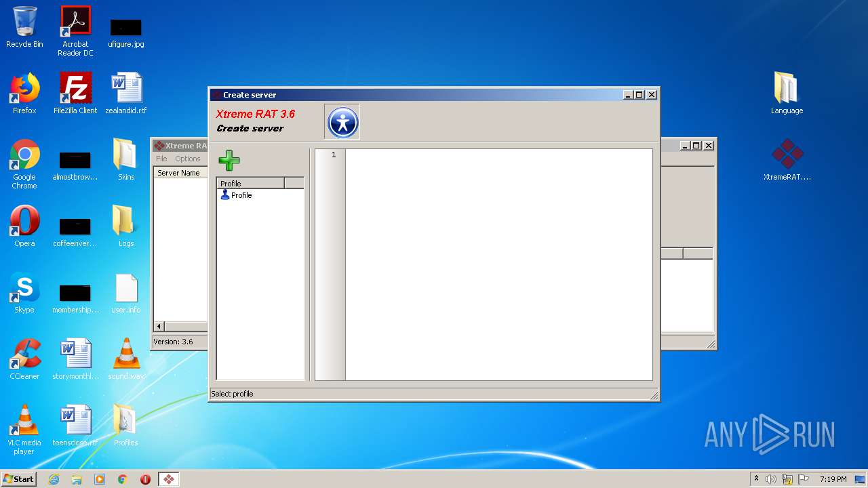This screenshot has width=868, height=488.
Task: Open FileZilla Client shortcut
Action: click(75, 94)
